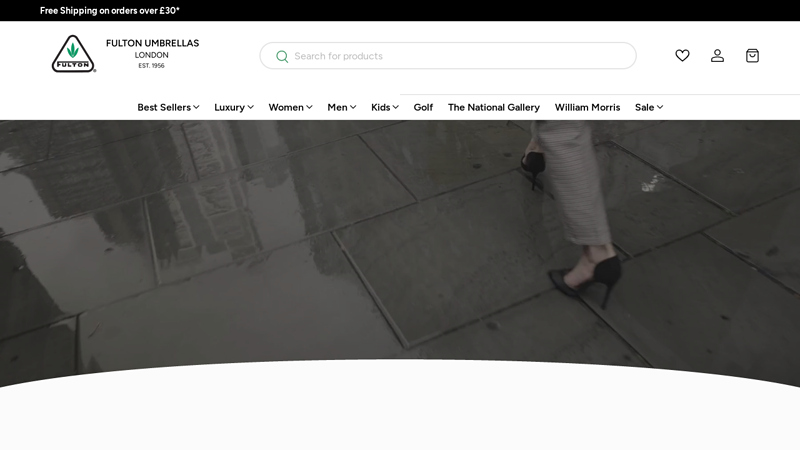The height and width of the screenshot is (450, 800).
Task: Select the Best Sellers menu label
Action: coord(163,107)
